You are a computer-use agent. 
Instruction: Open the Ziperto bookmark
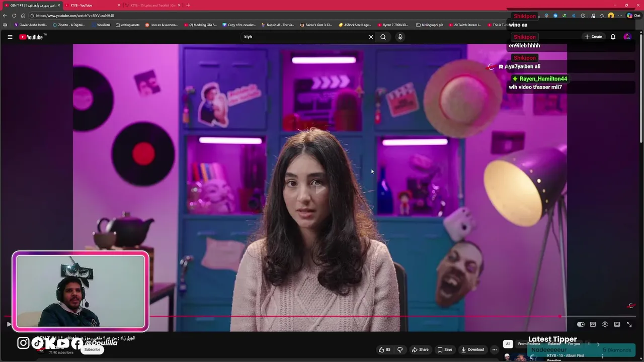pos(69,25)
